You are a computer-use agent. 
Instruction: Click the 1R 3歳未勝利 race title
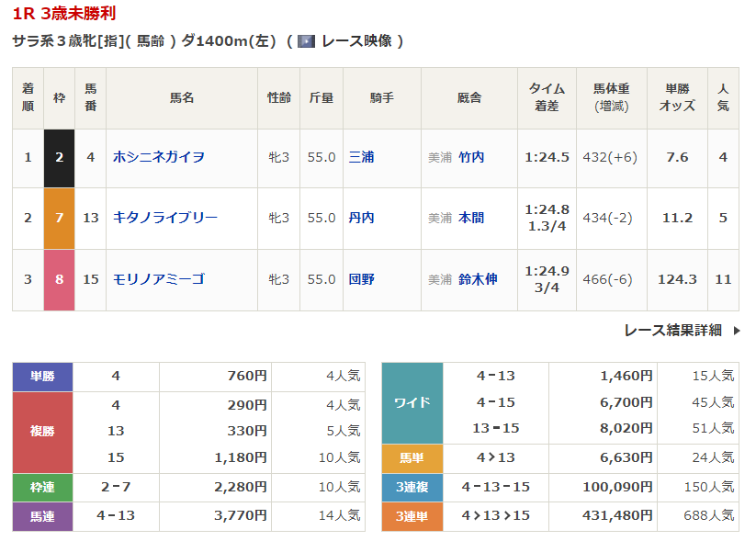click(64, 14)
